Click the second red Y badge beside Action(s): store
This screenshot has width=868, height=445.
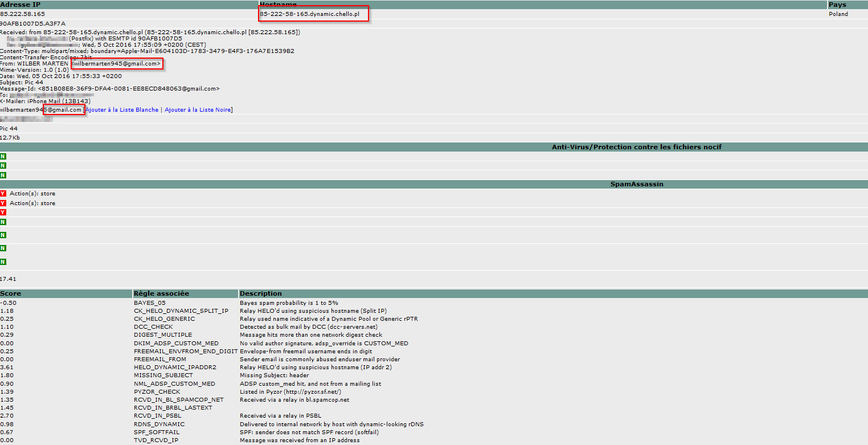tap(3, 203)
